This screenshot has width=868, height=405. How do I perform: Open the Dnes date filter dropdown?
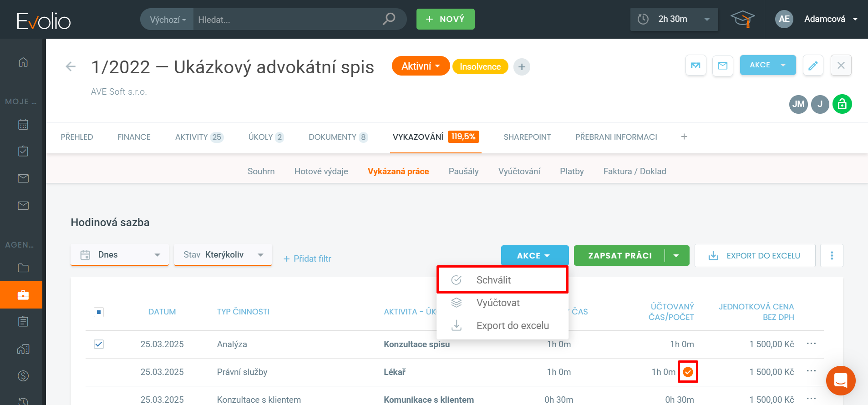click(x=120, y=255)
